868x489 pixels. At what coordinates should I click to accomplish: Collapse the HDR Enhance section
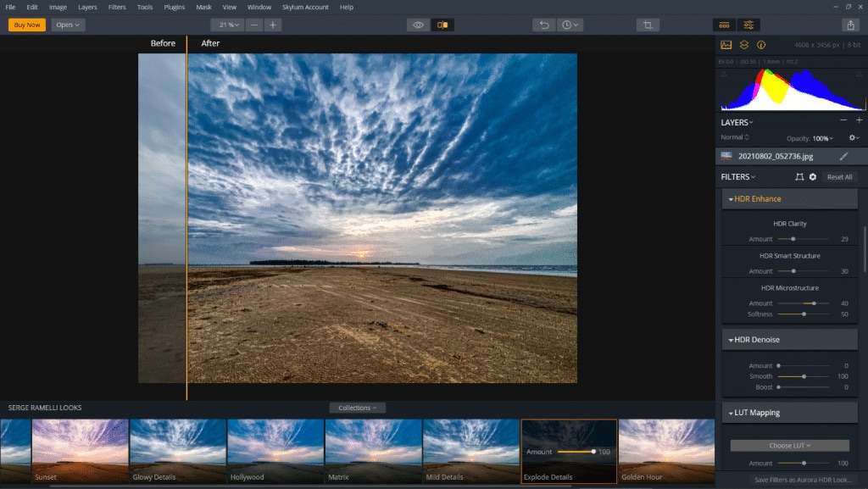[790, 199]
